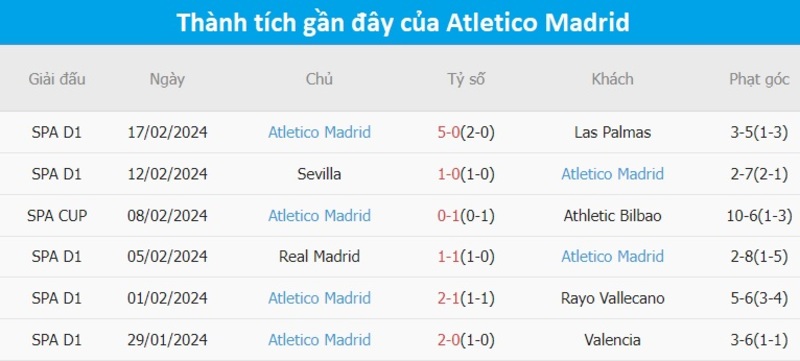The image size is (800, 361).
Task: Select the Tỷ số column header
Action: [466, 80]
